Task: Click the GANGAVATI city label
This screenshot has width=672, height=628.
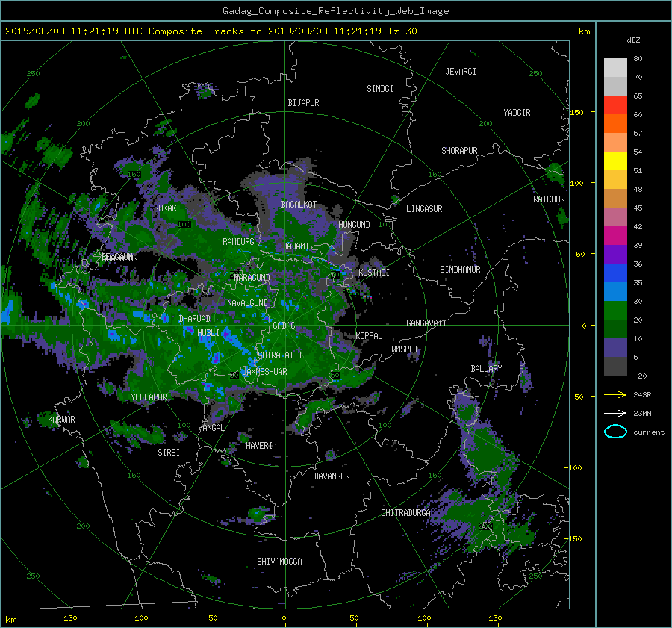Action: (x=426, y=323)
